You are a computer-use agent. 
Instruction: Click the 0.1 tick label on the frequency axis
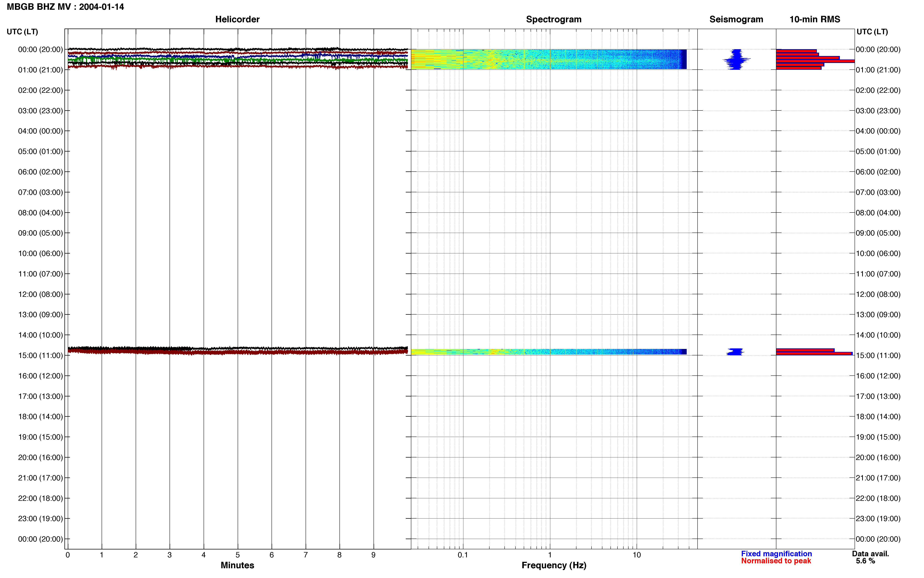463,555
